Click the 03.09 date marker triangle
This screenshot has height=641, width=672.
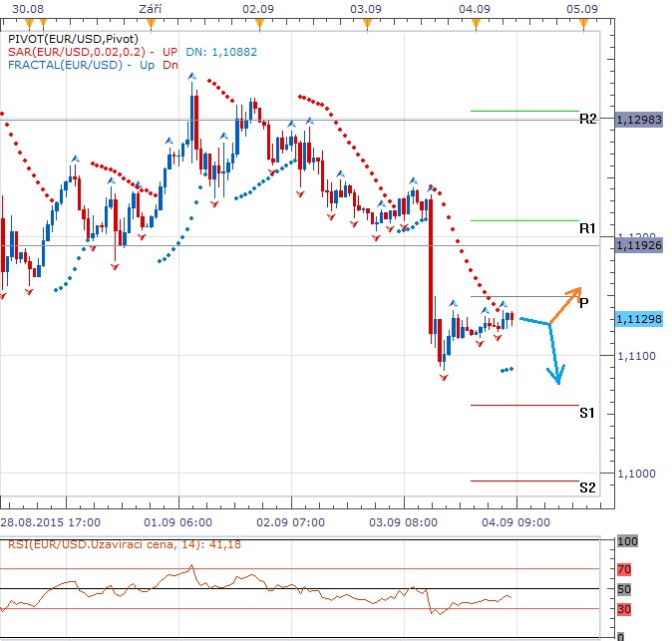point(366,22)
